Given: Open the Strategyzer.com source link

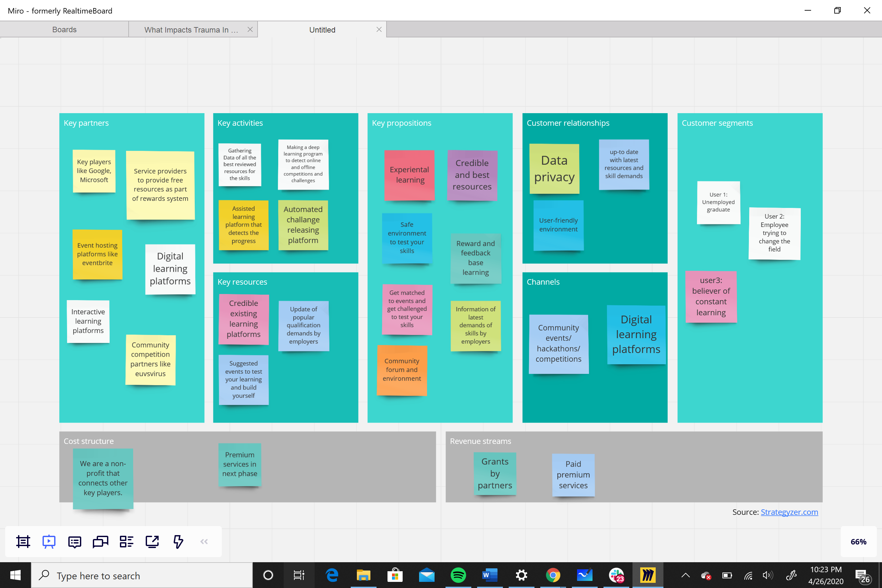Looking at the screenshot, I should [789, 512].
